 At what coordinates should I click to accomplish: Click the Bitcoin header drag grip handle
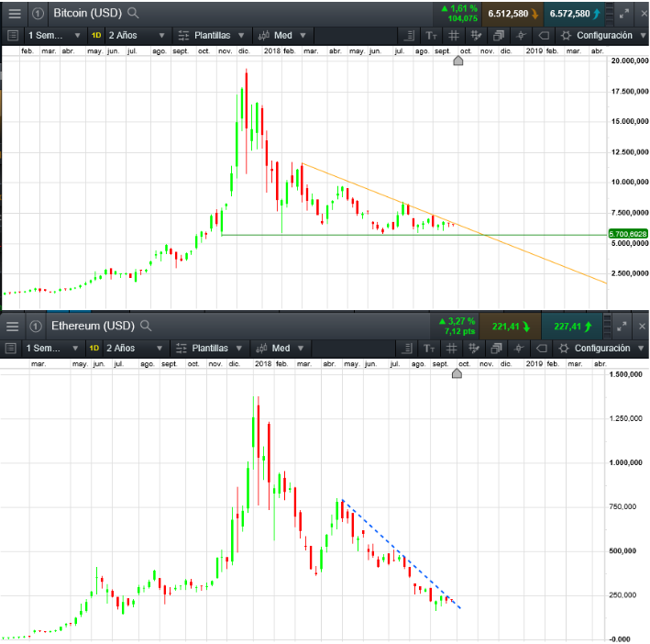pyautogui.click(x=610, y=14)
